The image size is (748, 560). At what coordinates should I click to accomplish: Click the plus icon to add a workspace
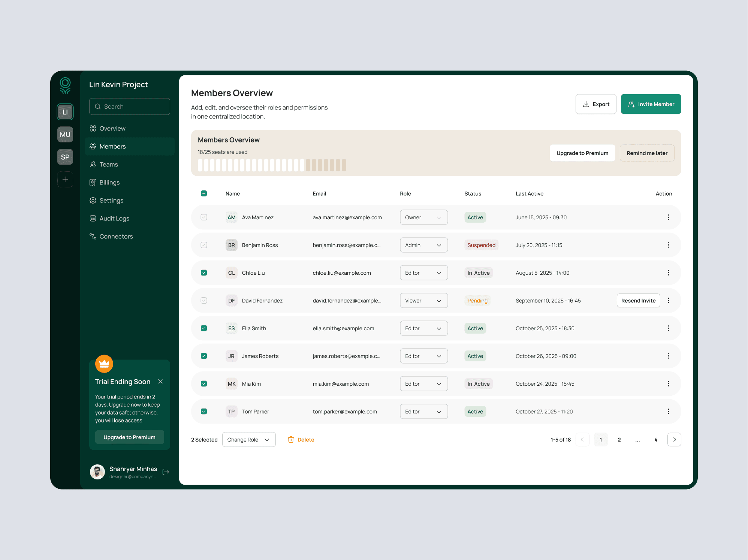click(65, 179)
